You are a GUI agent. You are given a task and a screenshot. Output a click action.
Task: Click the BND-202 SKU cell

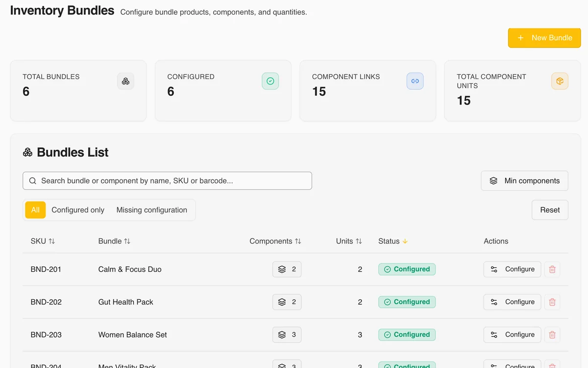click(x=46, y=302)
